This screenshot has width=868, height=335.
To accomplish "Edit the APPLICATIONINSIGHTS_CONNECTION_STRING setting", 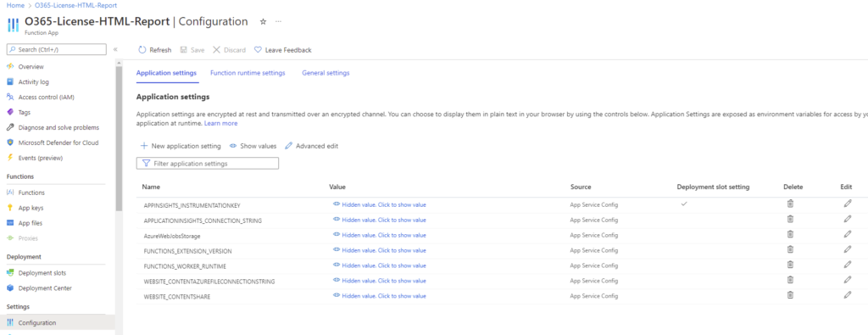I will click(x=847, y=220).
